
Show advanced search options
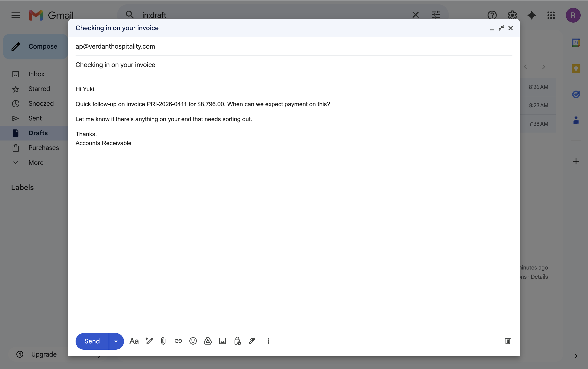436,15
